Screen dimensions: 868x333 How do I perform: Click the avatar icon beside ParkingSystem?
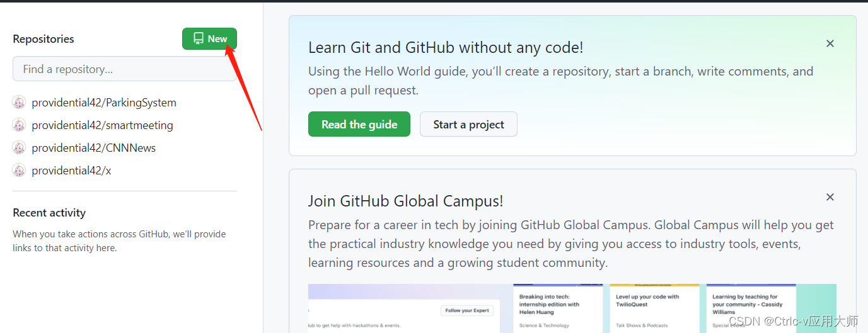[x=19, y=103]
